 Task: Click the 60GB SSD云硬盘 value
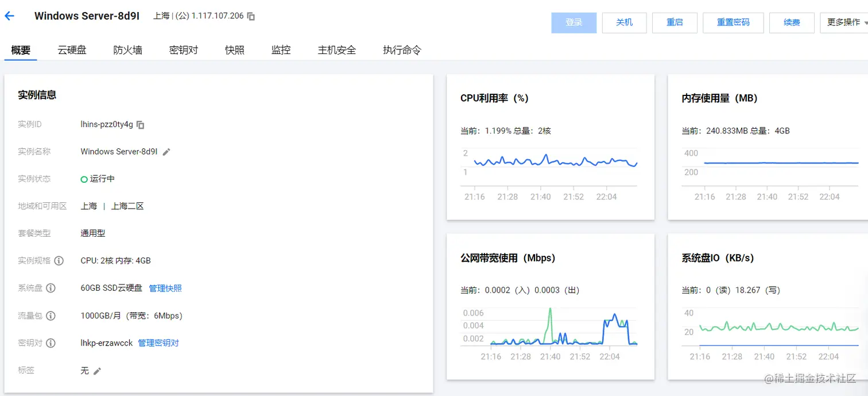click(x=111, y=288)
